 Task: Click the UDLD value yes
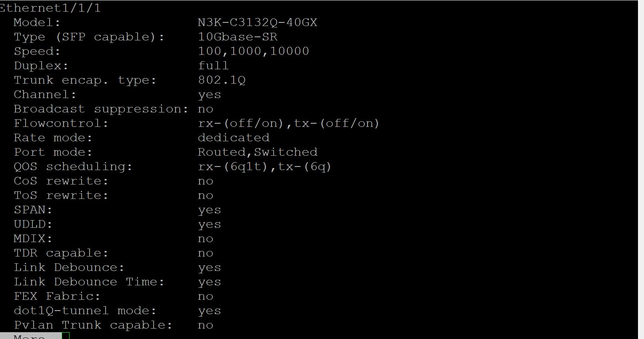(x=210, y=224)
